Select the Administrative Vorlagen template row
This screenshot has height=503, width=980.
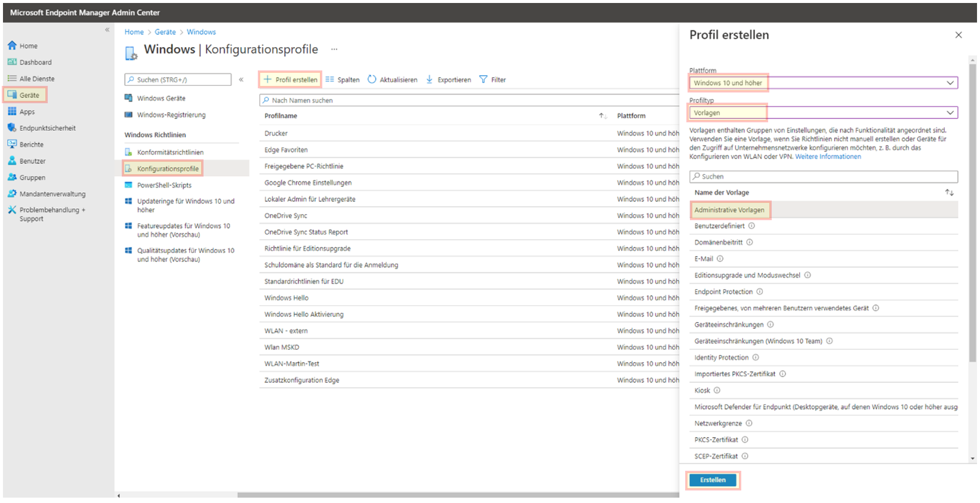click(729, 210)
